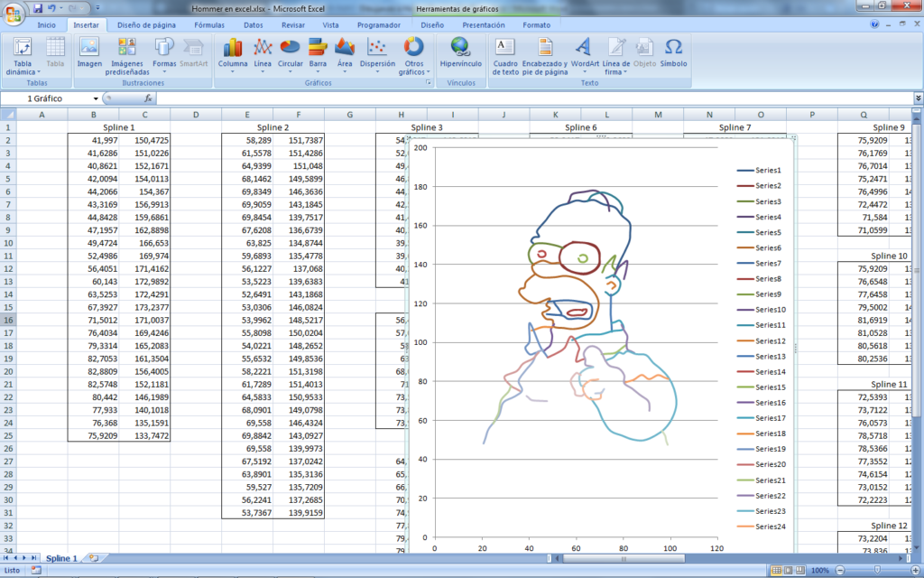Screen dimensions: 924x578
Task: Click the Select All corner button
Action: [x=8, y=115]
